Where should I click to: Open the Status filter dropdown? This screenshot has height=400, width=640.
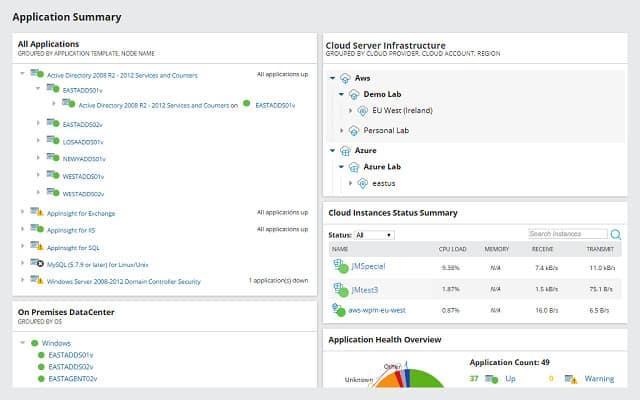pyautogui.click(x=374, y=235)
